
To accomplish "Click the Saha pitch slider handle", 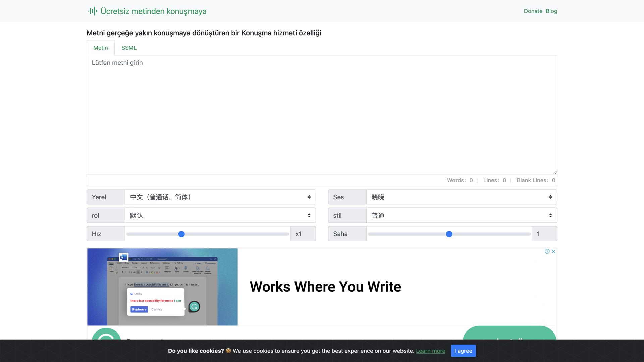I will click(x=449, y=234).
